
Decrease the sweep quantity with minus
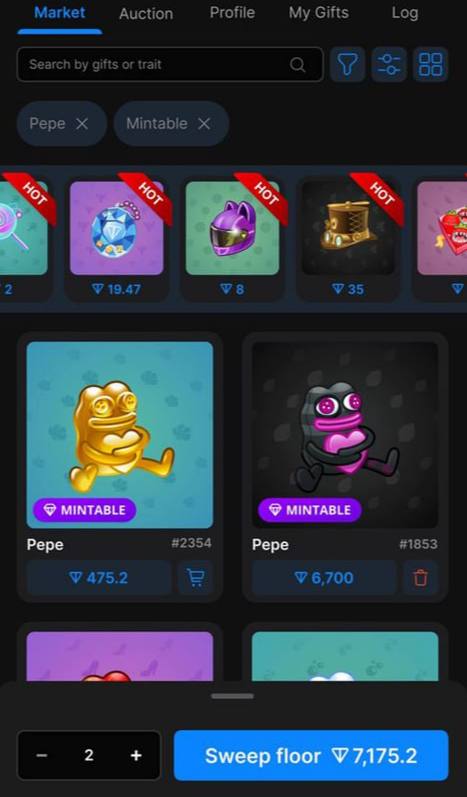coord(42,755)
